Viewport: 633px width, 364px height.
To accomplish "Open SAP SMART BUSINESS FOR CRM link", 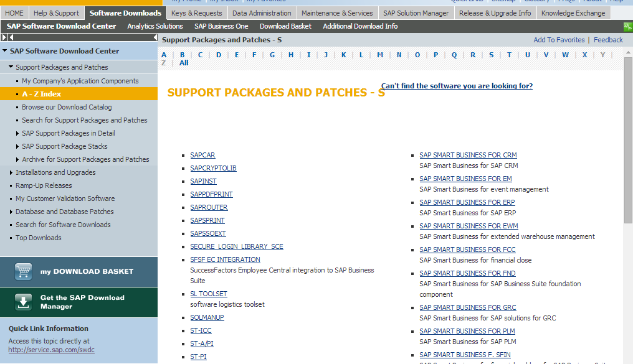I will click(x=467, y=155).
